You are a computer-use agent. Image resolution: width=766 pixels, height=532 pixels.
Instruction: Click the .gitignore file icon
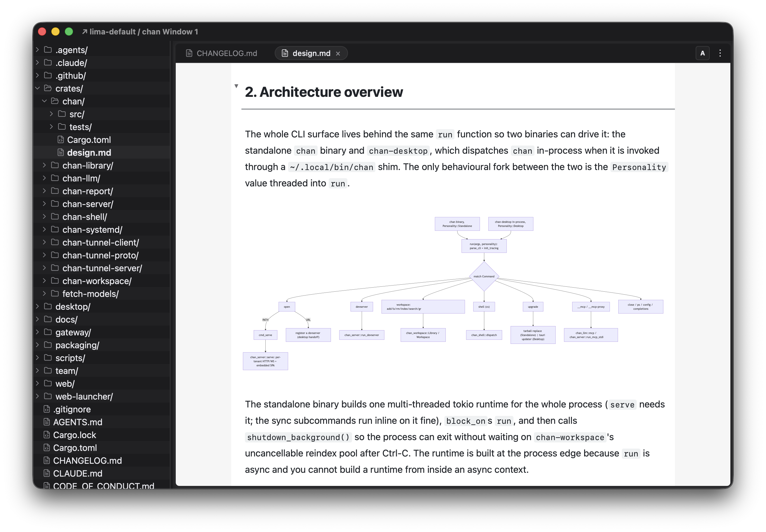pyautogui.click(x=47, y=409)
